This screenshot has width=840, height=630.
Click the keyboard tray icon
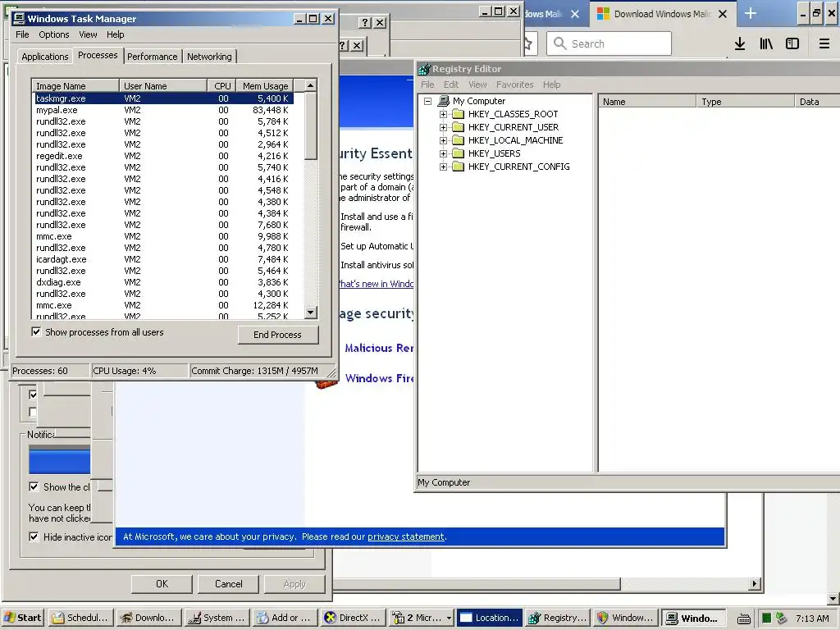tap(743, 619)
